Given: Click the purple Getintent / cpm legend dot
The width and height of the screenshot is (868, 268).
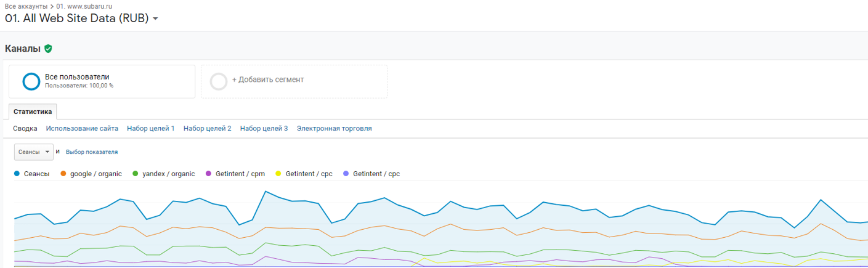Looking at the screenshot, I should [209, 174].
